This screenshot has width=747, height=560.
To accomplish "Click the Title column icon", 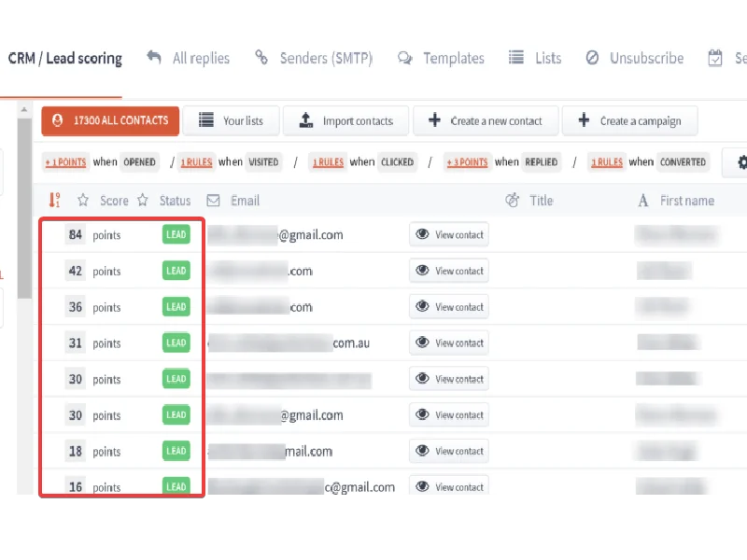I will click(x=512, y=200).
